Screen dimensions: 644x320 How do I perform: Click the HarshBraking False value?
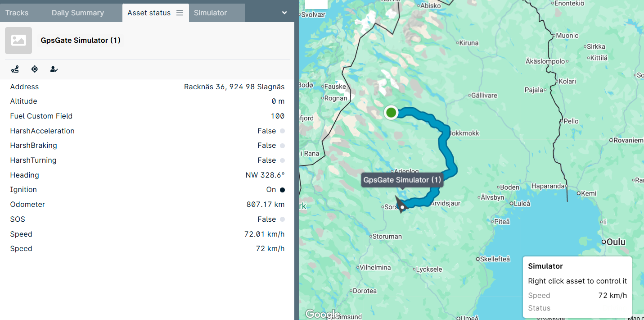pyautogui.click(x=267, y=146)
